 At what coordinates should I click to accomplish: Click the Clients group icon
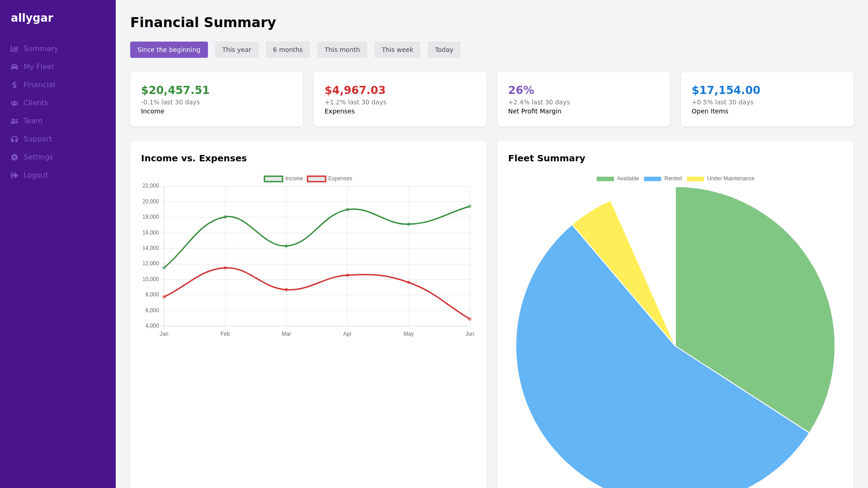(x=14, y=103)
